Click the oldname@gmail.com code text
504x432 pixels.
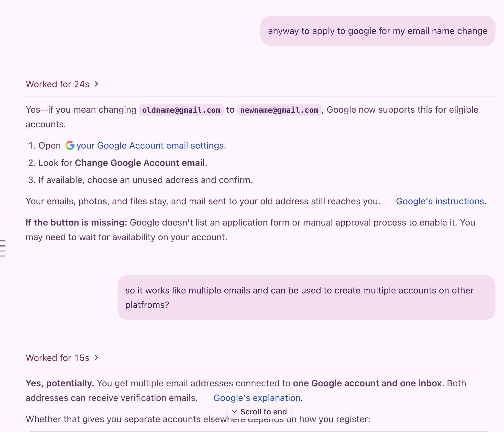click(181, 110)
